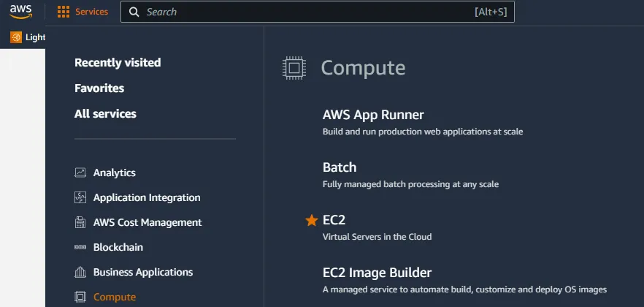Screen dimensions: 644x307
Task: Open the Lightsail favorites bar shortcut
Action: (x=28, y=37)
